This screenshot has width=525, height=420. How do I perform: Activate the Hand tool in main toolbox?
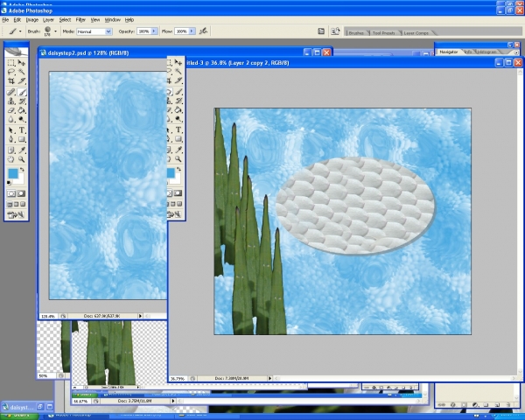(11, 159)
